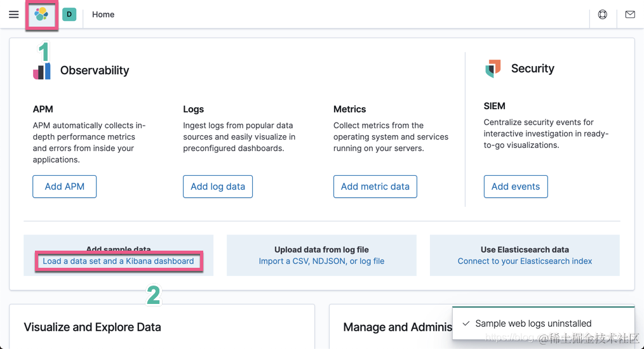Open the D space avatar
The height and width of the screenshot is (349, 644).
point(69,15)
